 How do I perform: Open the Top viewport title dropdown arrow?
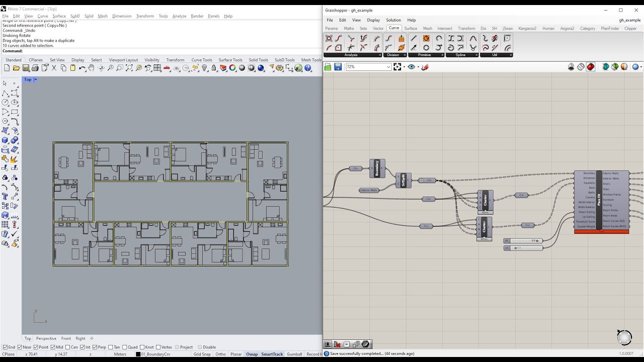pos(35,79)
